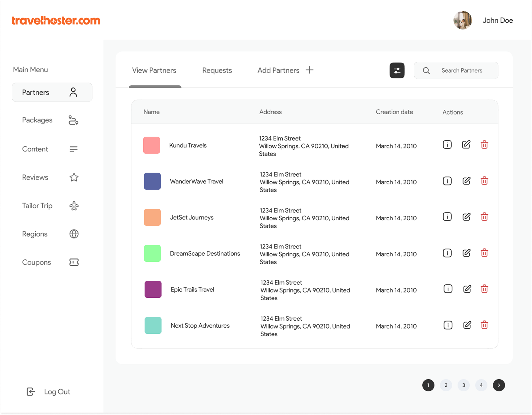Edit WanderWave Travel entry
This screenshot has width=532, height=415.
(466, 181)
